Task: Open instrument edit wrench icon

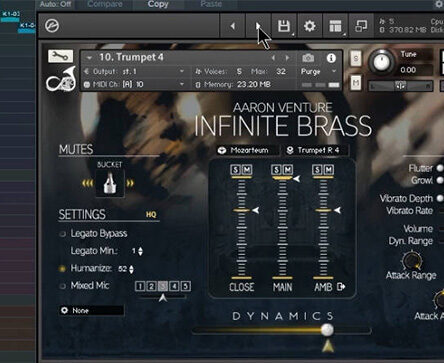Action: (60, 56)
